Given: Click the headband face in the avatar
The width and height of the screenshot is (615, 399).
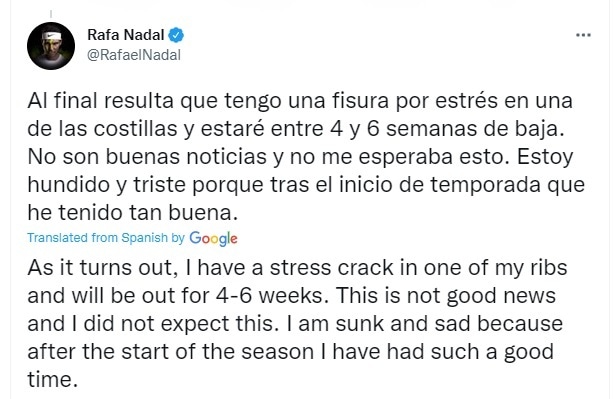Looking at the screenshot, I should point(52,44).
